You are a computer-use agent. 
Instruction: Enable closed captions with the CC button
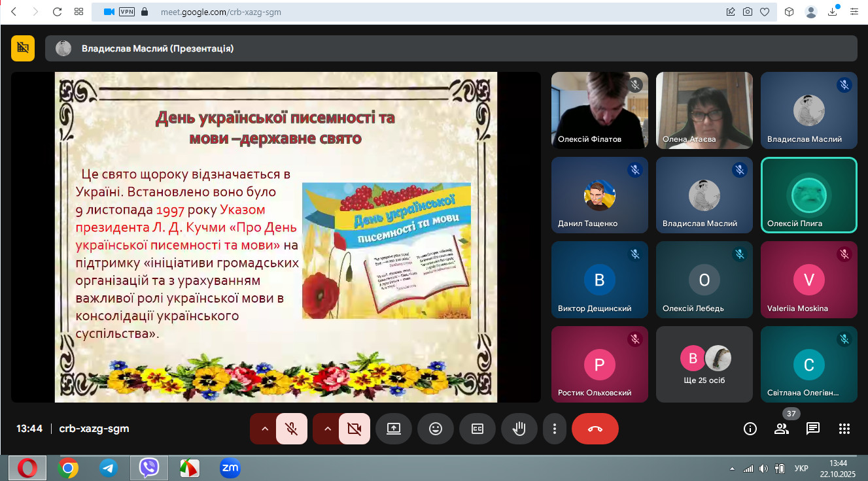[x=477, y=429]
